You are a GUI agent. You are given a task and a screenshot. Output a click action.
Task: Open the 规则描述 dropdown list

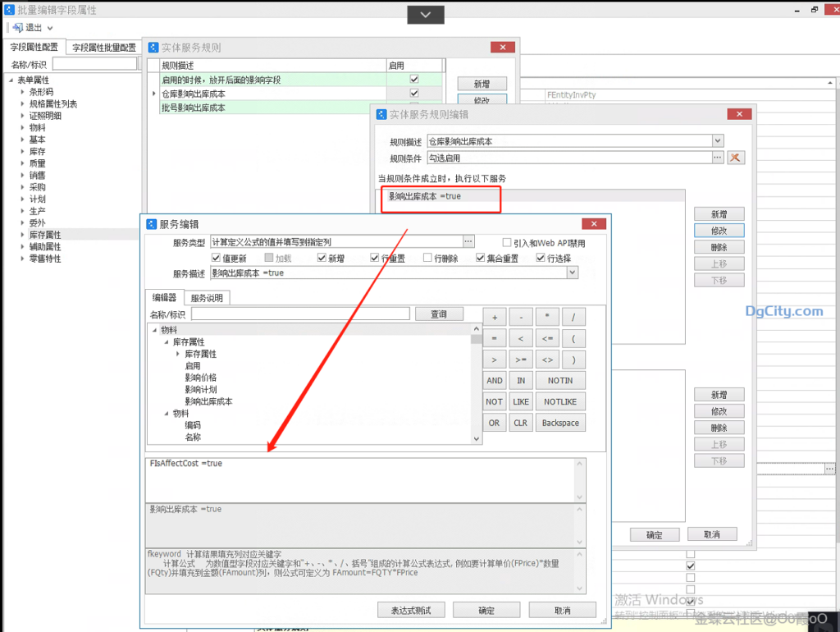(718, 141)
